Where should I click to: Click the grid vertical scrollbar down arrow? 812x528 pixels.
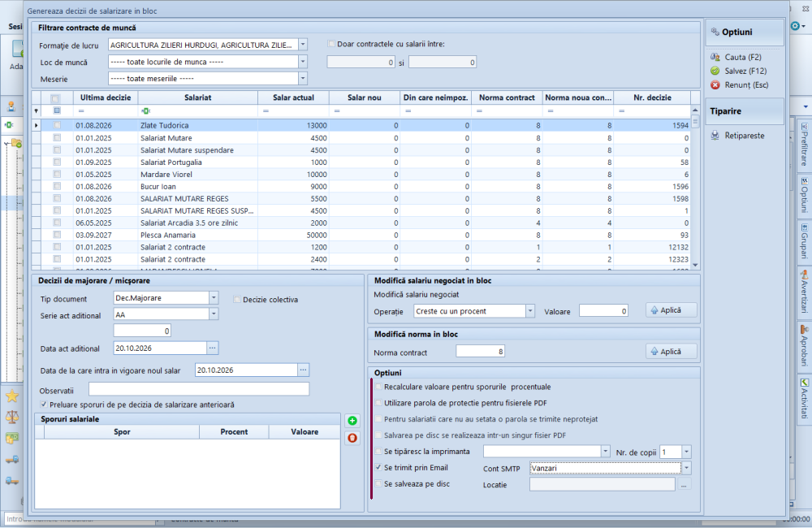click(x=696, y=265)
